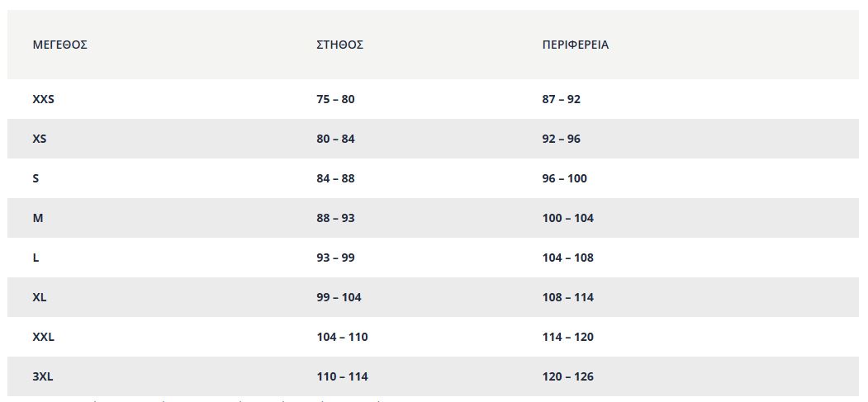The image size is (868, 402).
Task: Click hip value 120 – 126
Action: pyautogui.click(x=568, y=376)
